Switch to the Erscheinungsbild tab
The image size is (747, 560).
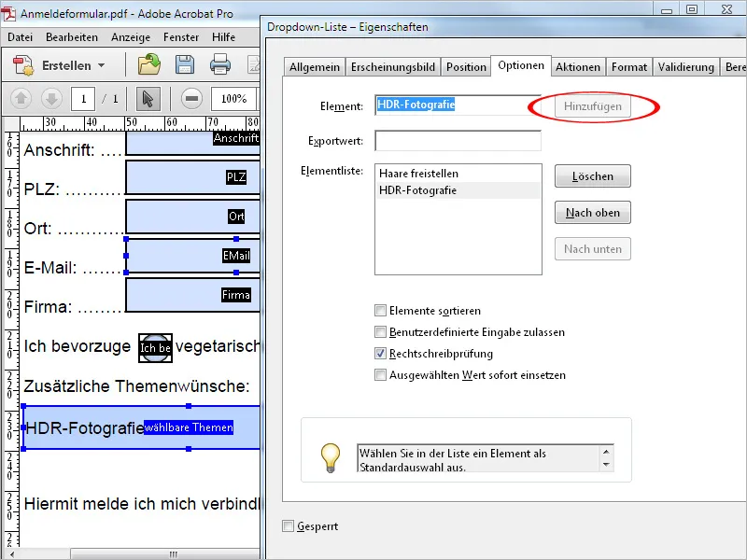click(393, 67)
